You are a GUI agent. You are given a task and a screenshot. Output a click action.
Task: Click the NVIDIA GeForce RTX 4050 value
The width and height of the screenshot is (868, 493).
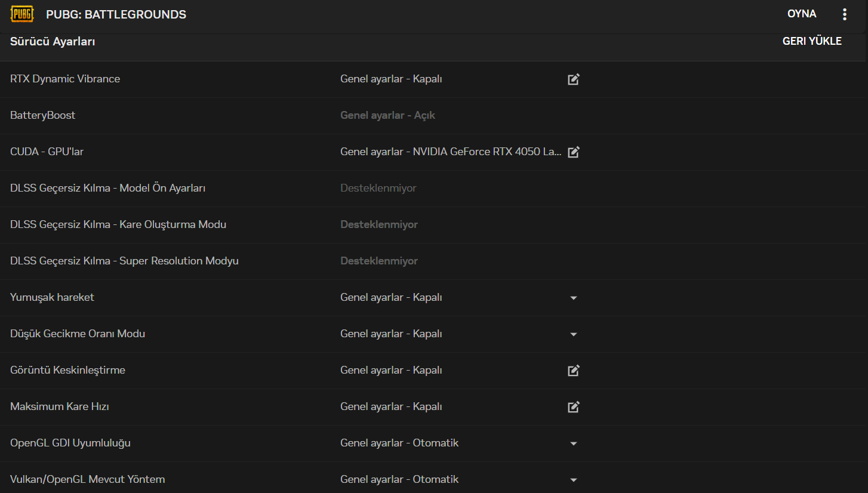[451, 152]
